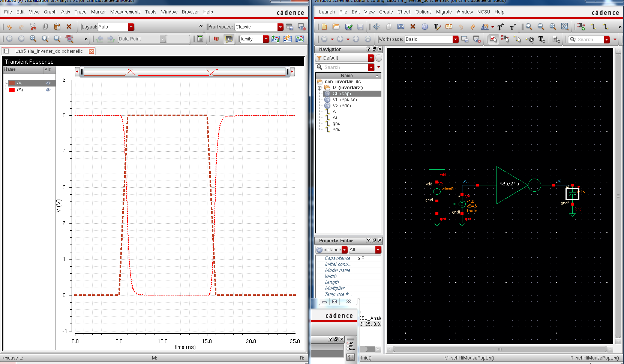The height and width of the screenshot is (364, 624).
Task: Select the Move (stretch arrows) tool
Action: [377, 27]
